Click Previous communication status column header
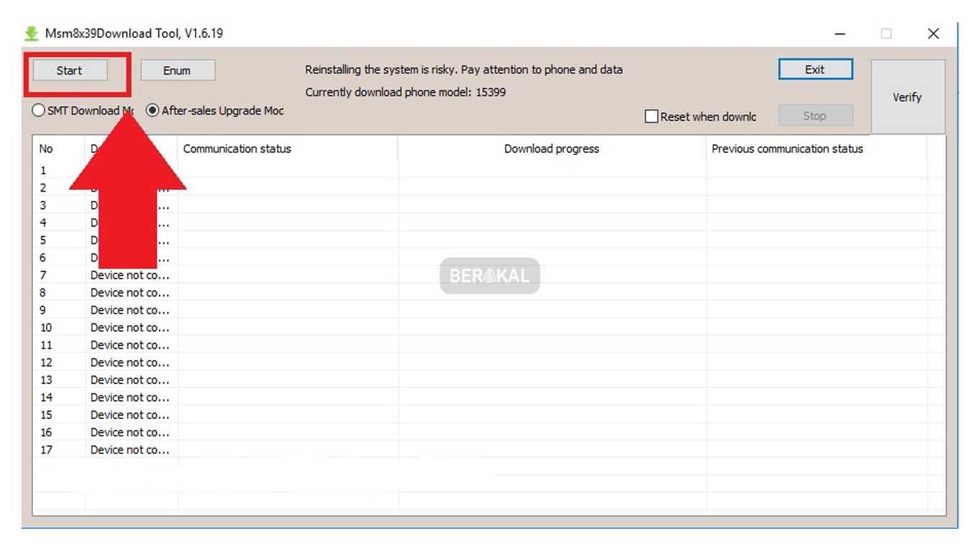 (787, 149)
